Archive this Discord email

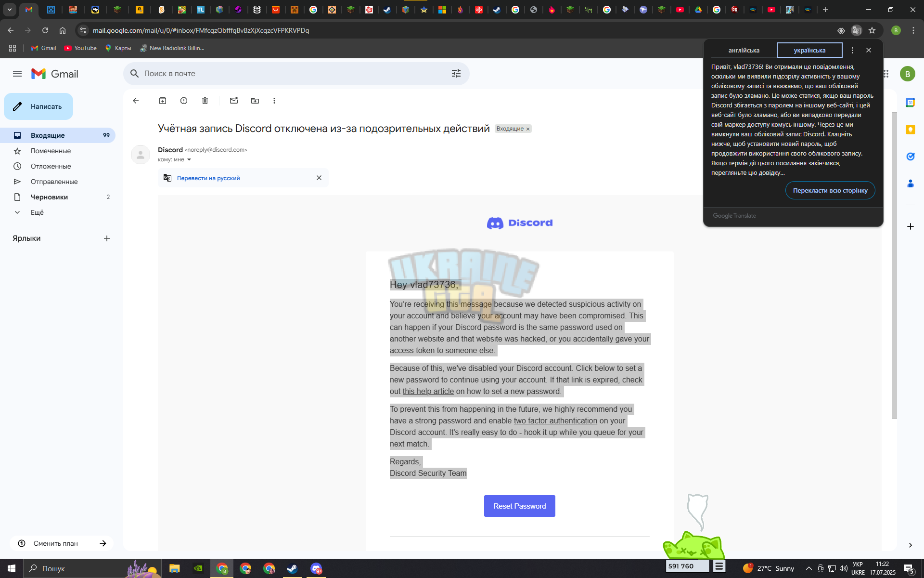coord(163,101)
